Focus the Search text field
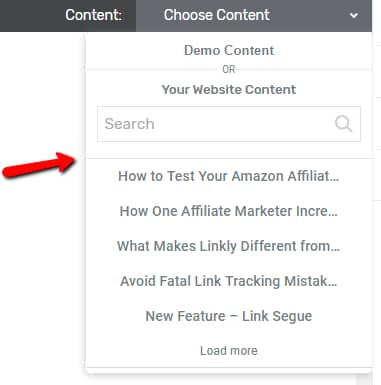This screenshot has width=381, height=385. (x=229, y=124)
